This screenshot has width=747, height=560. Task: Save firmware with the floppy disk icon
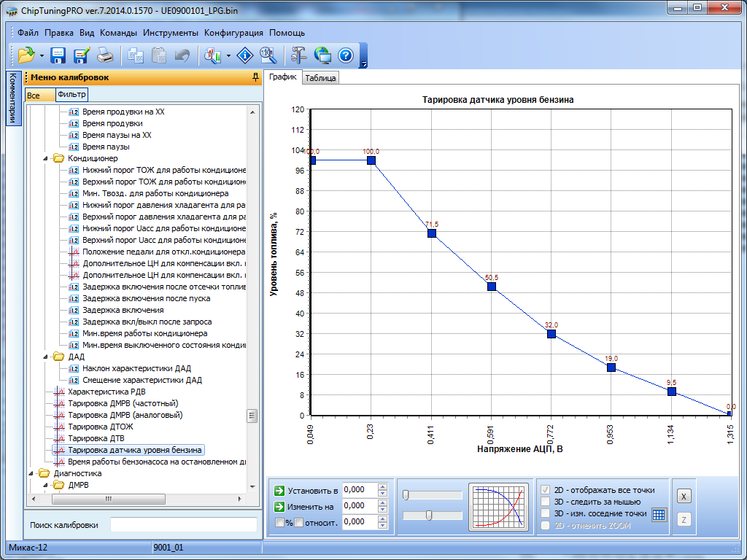pos(58,55)
